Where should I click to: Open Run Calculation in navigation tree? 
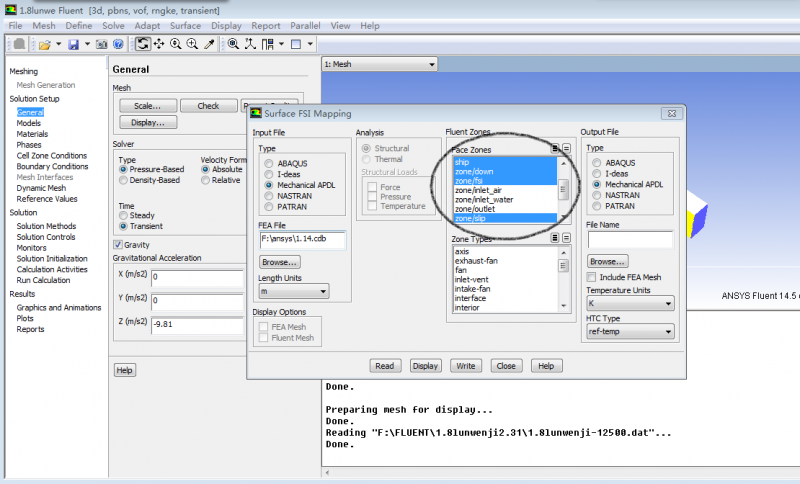click(43, 280)
